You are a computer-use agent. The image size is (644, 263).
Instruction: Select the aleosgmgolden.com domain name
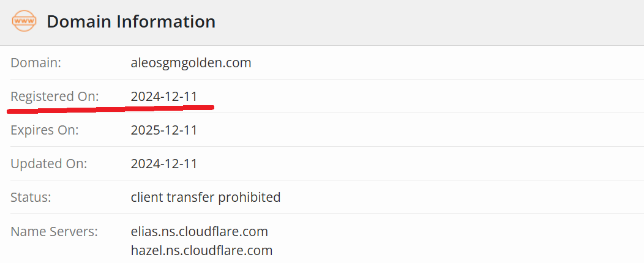point(191,63)
